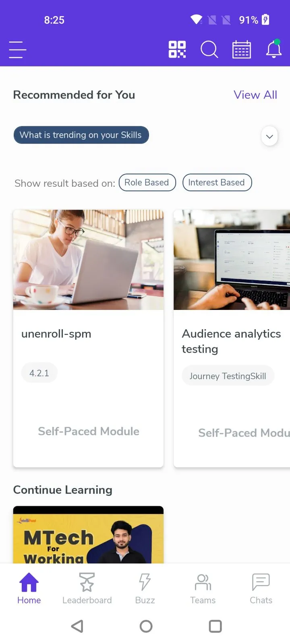The width and height of the screenshot is (290, 644).
Task: Open the calendar icon
Action: click(x=242, y=50)
